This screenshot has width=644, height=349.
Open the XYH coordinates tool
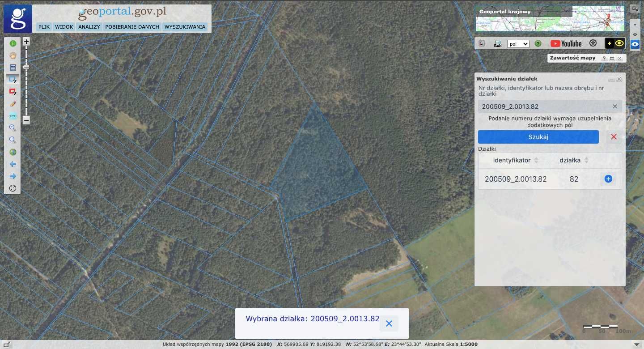[13, 116]
